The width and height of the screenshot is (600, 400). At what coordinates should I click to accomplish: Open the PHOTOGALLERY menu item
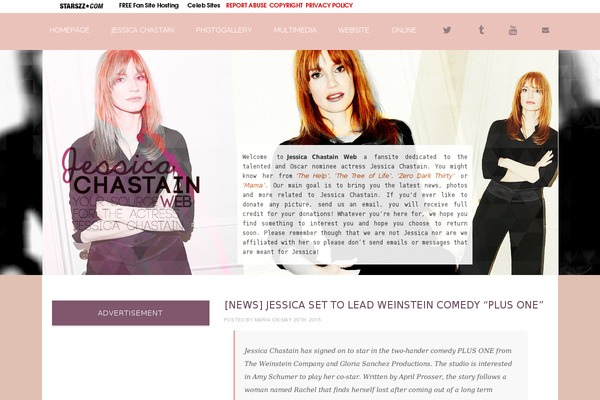click(224, 30)
